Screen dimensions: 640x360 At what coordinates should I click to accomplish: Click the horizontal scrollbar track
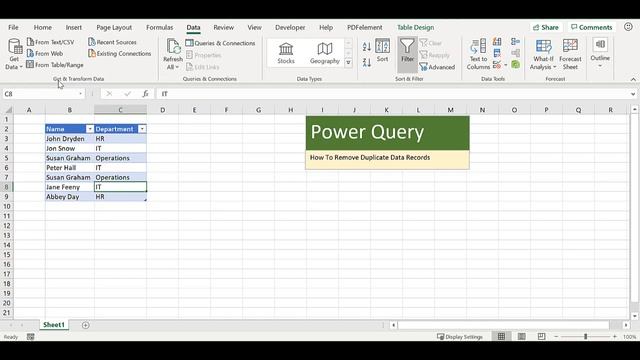point(504,325)
